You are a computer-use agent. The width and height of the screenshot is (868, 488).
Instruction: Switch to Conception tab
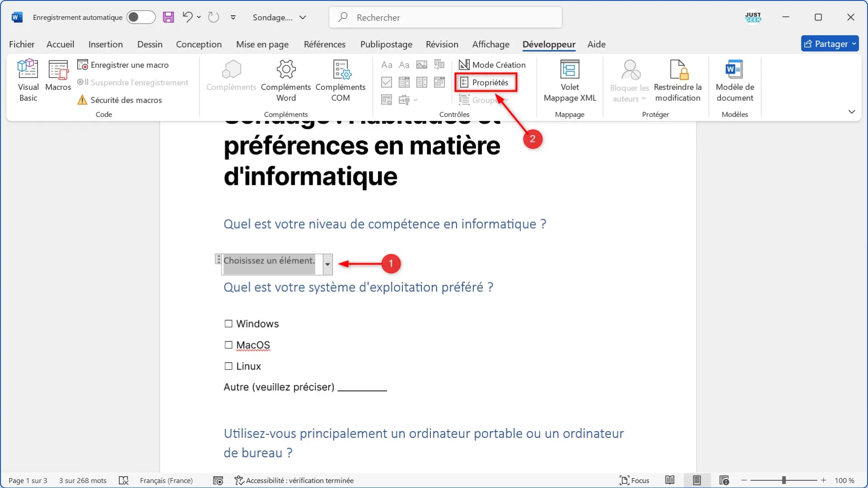click(x=198, y=44)
